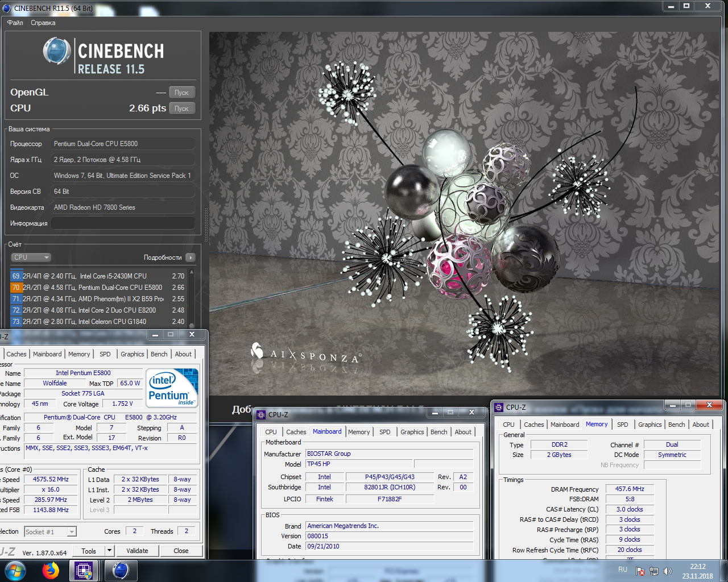The width and height of the screenshot is (728, 582).
Task: Click the Tools button in CPU-Z
Action: tap(89, 551)
